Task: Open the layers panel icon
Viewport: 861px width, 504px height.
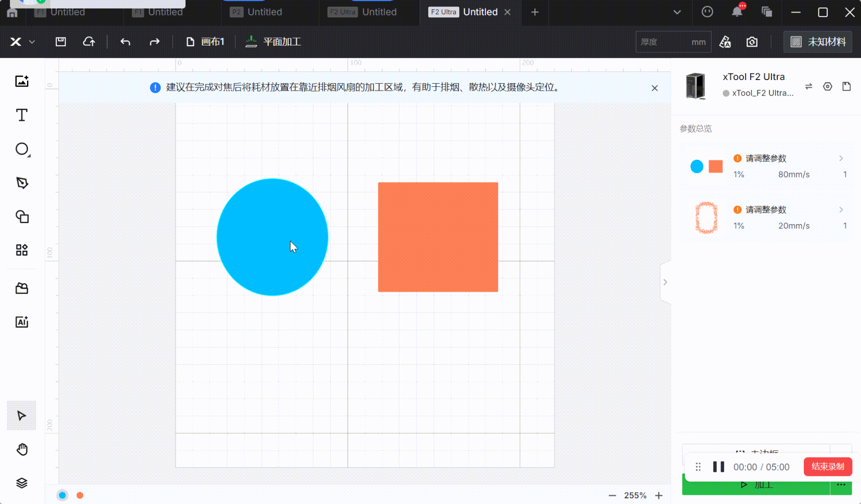Action: coord(22,483)
